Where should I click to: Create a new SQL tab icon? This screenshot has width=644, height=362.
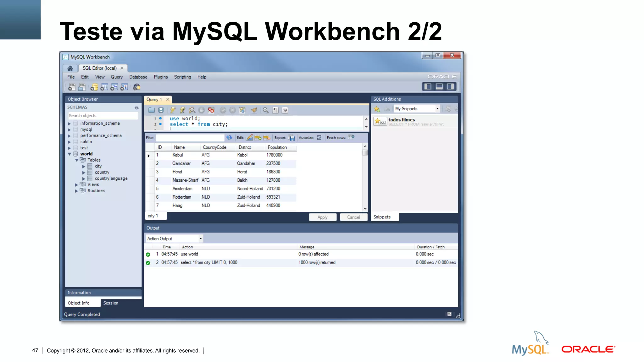tap(72, 87)
